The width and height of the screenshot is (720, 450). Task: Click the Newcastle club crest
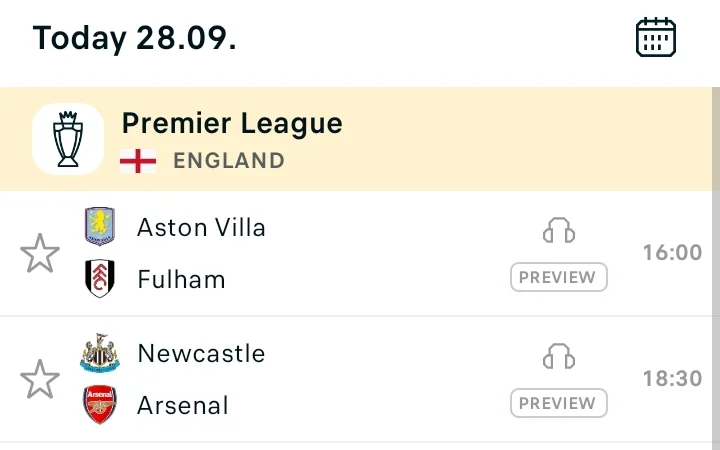(x=100, y=353)
